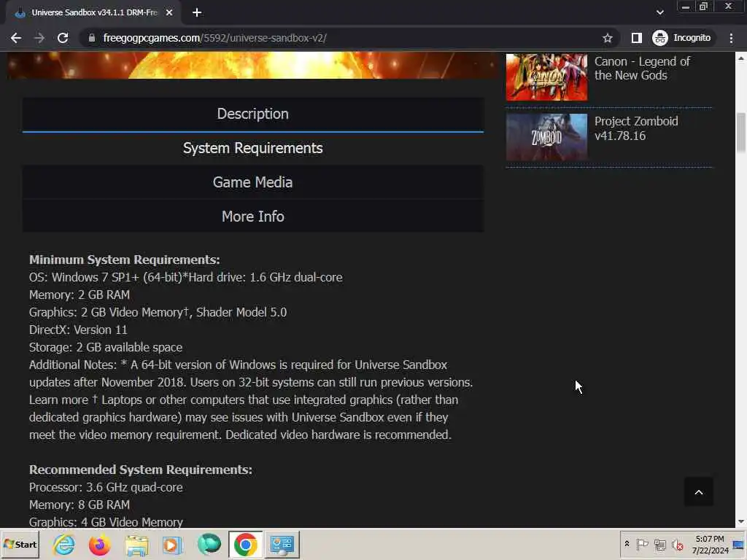Open the green Edge-like taskbar icon
The image size is (747, 560).
(209, 544)
